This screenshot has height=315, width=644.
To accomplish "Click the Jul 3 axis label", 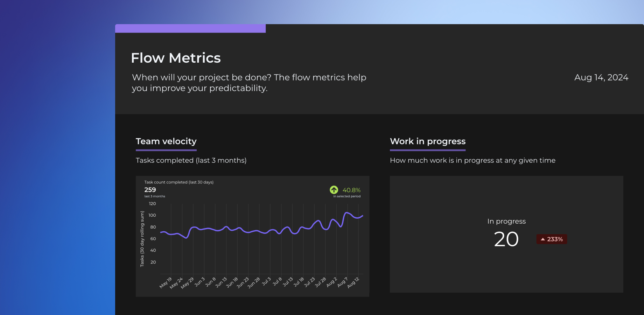I will [266, 281].
